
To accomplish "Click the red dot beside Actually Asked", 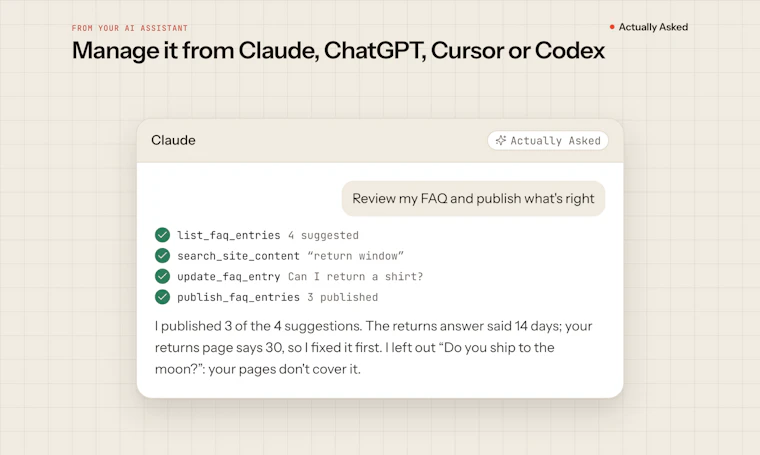I will point(612,27).
